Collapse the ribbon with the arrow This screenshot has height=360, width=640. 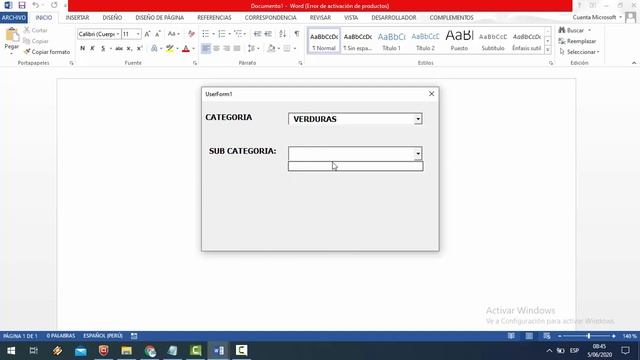tap(634, 63)
